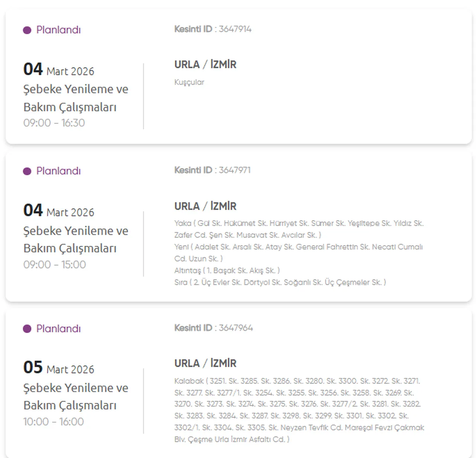Click Kesinti ID 3647914
This screenshot has width=476, height=458.
click(x=213, y=29)
